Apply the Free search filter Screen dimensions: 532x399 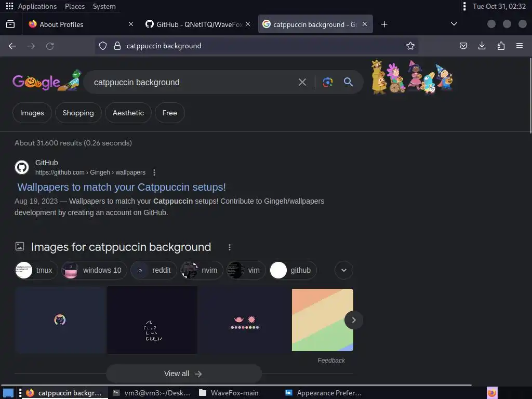point(170,113)
